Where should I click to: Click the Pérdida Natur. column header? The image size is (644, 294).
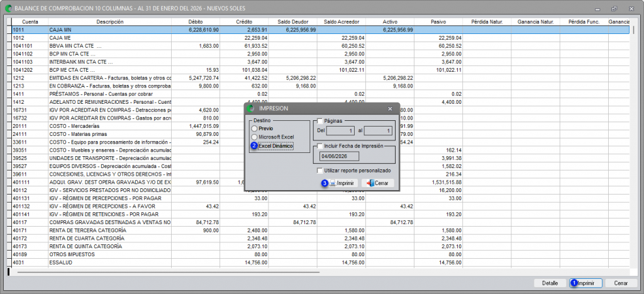pyautogui.click(x=487, y=22)
